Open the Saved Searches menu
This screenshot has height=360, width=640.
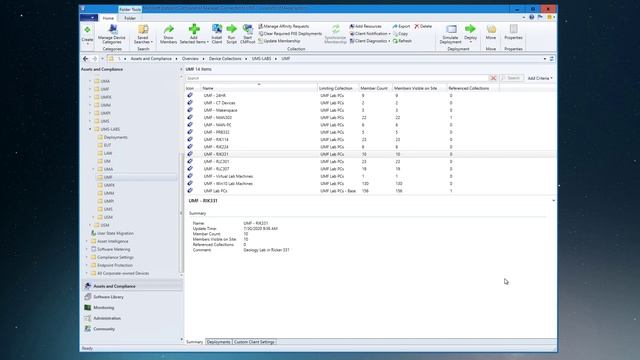(143, 34)
